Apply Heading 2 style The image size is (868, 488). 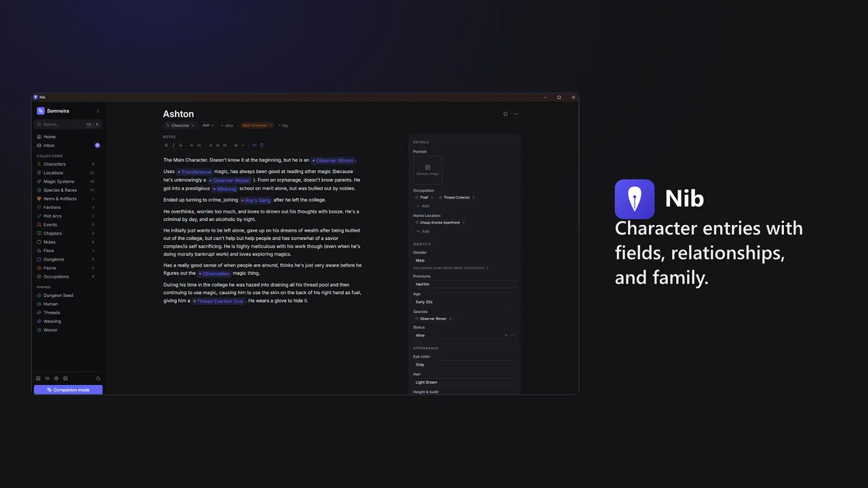click(x=199, y=145)
